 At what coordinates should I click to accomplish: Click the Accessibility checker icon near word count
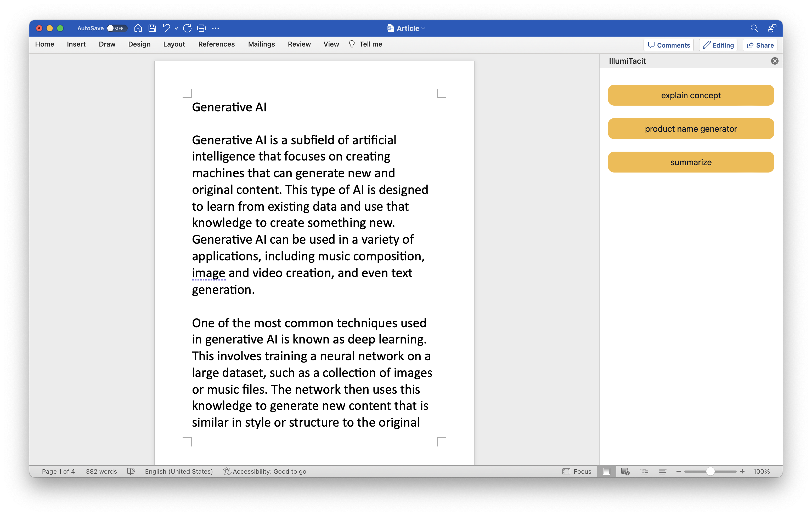pyautogui.click(x=131, y=471)
